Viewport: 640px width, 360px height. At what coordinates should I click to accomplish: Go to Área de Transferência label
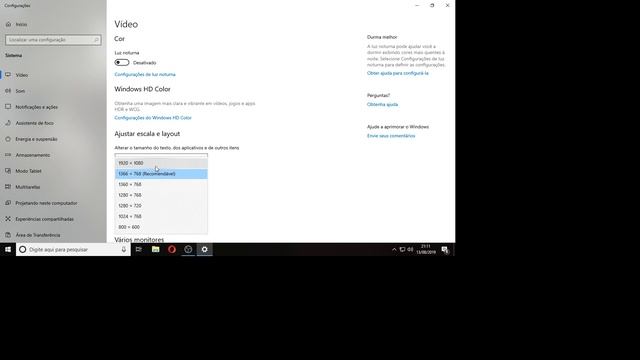coord(38,235)
